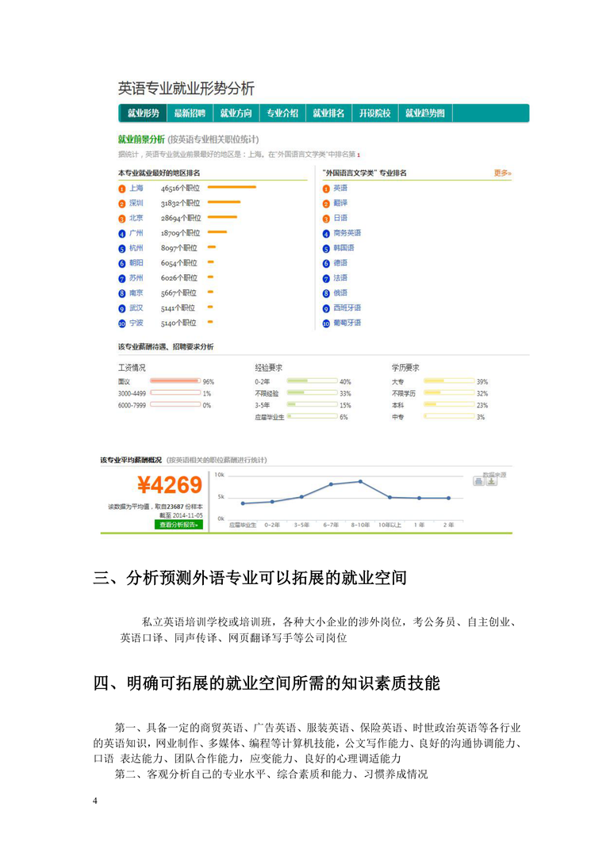Select the 广州 region link

click(x=136, y=233)
